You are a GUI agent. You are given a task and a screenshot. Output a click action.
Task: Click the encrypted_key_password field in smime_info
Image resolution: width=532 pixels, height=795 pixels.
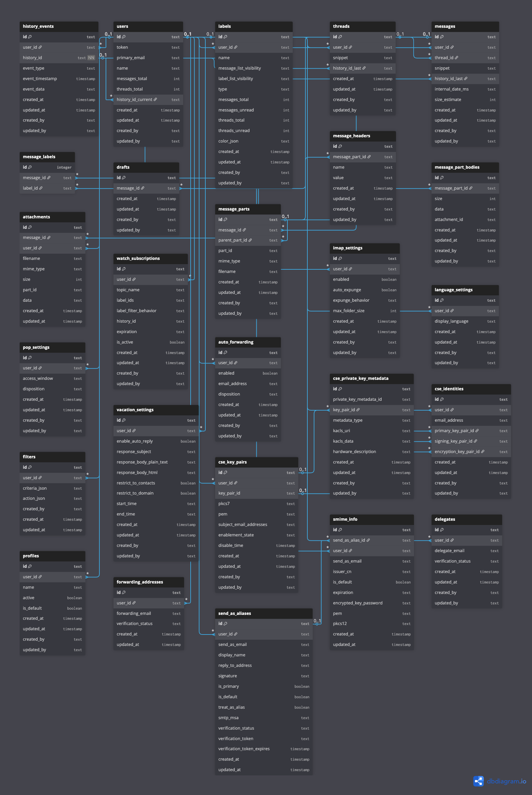point(372,603)
